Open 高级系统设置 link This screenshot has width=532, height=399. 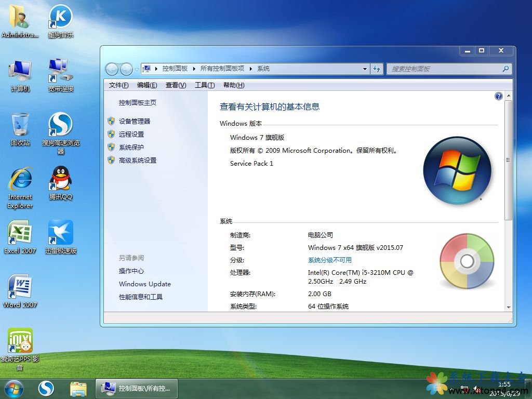point(137,160)
